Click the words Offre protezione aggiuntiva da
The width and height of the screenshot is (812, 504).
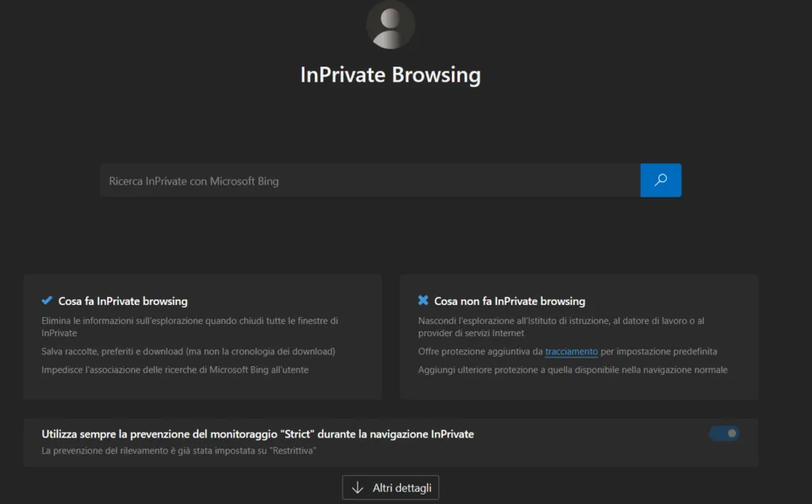(481, 351)
